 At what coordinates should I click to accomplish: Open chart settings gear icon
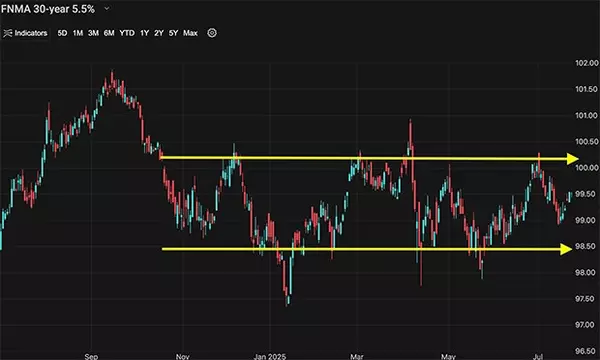tap(212, 33)
